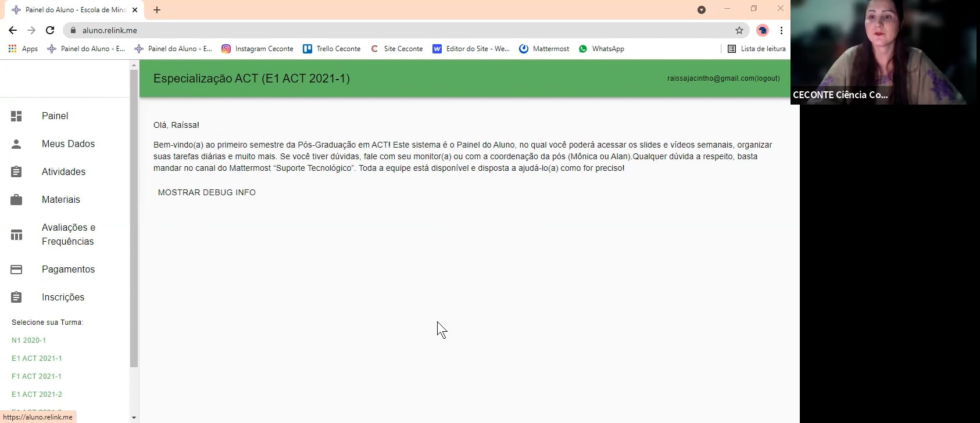Select turma N1 2020-1
The width and height of the screenshot is (980, 423).
click(28, 340)
